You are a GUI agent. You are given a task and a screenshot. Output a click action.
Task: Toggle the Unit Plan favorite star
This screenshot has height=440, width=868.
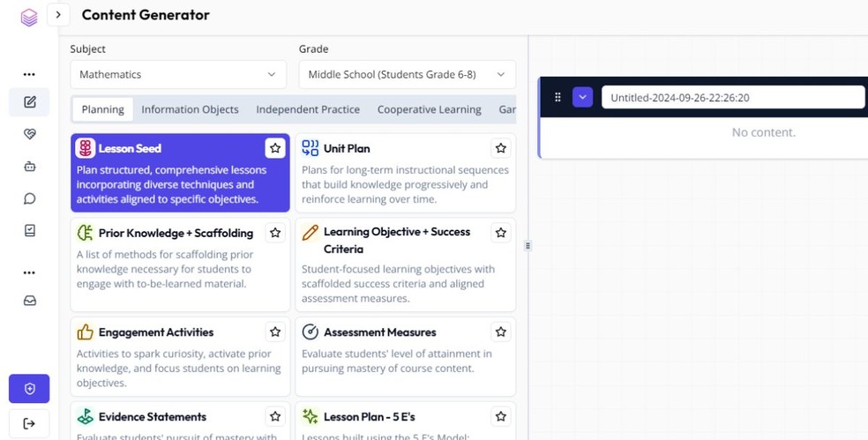coord(501,148)
